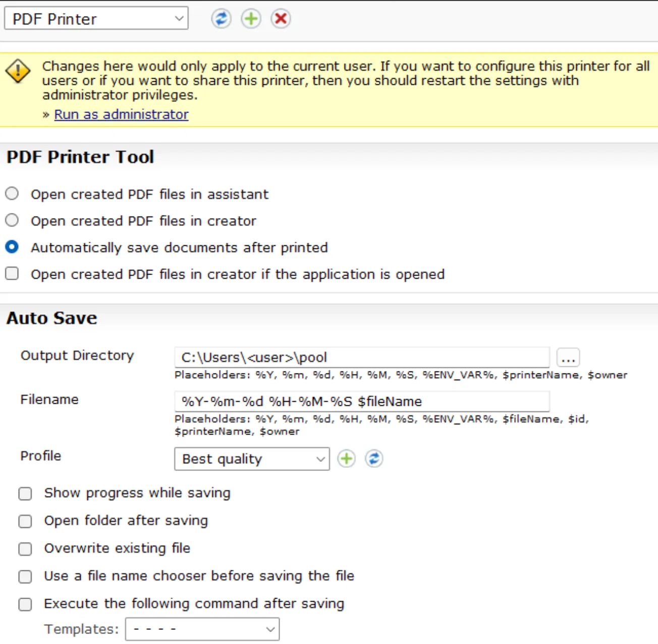Click the Filename pattern field
Image resolution: width=658 pixels, height=644 pixels.
(x=362, y=401)
